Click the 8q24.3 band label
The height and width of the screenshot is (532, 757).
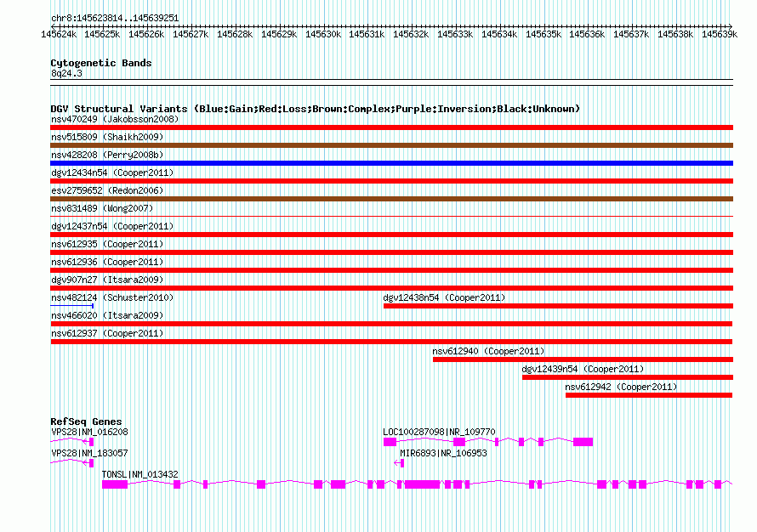[66, 73]
